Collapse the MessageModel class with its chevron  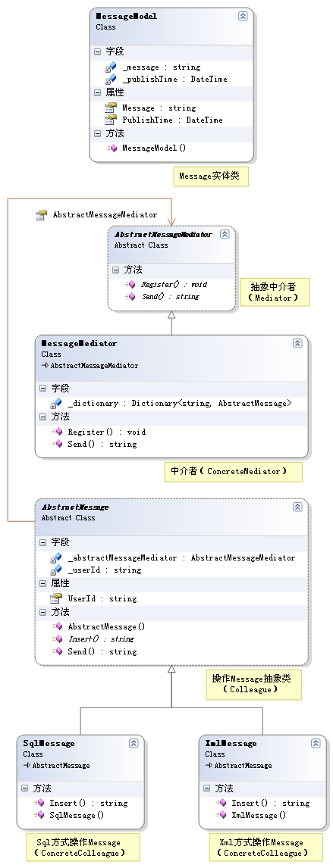click(x=243, y=16)
